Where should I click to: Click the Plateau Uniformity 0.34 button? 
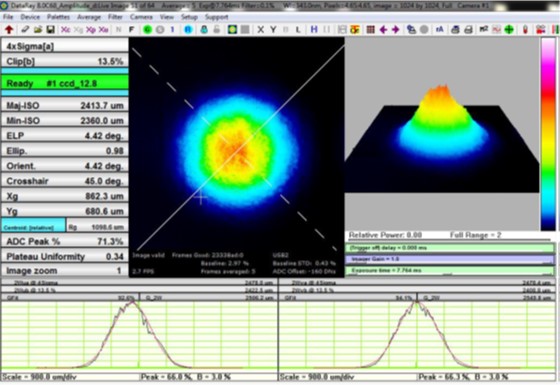point(65,256)
